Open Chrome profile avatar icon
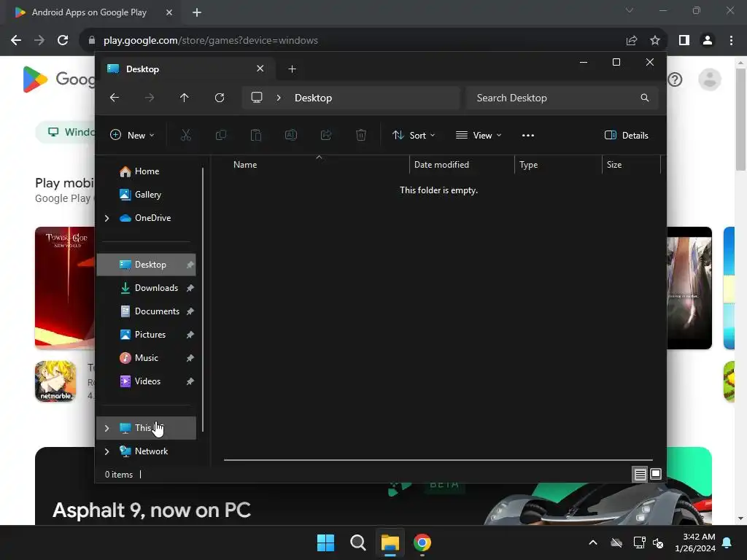This screenshot has width=747, height=560. (708, 41)
